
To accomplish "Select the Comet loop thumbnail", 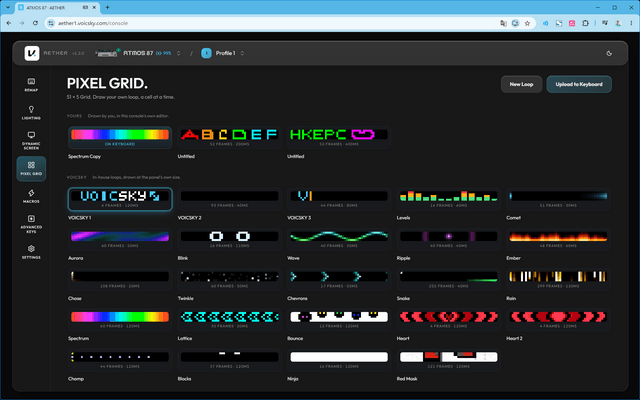I will pyautogui.click(x=558, y=199).
